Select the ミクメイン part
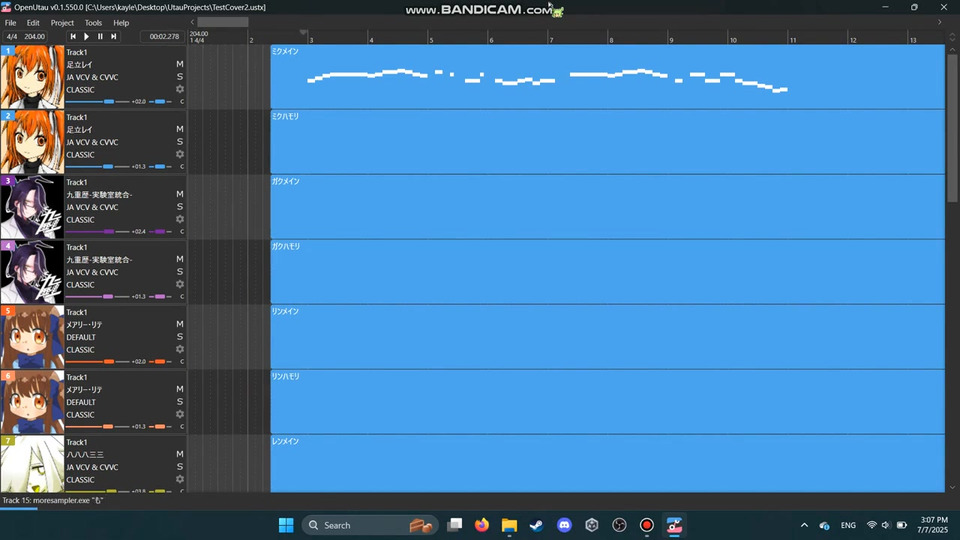The image size is (960, 540). [607, 77]
